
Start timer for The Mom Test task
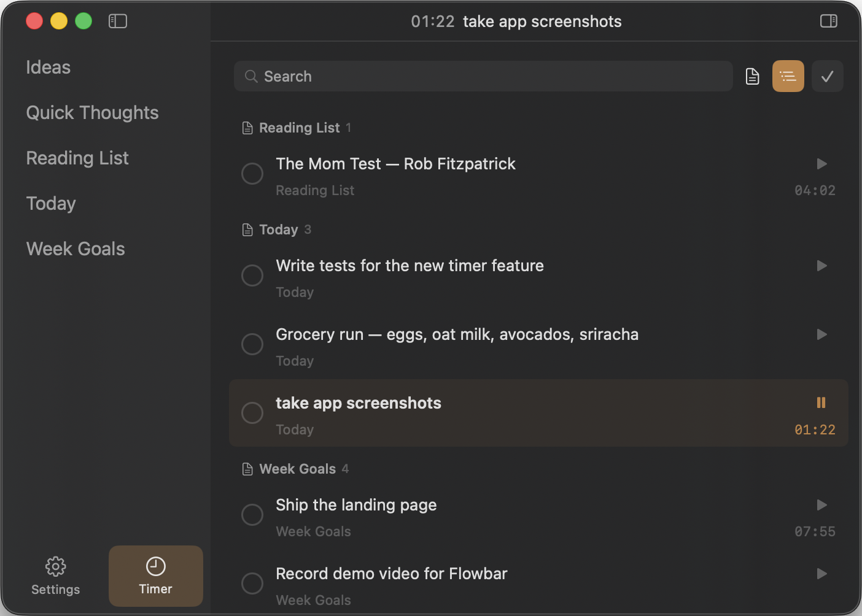(x=821, y=164)
